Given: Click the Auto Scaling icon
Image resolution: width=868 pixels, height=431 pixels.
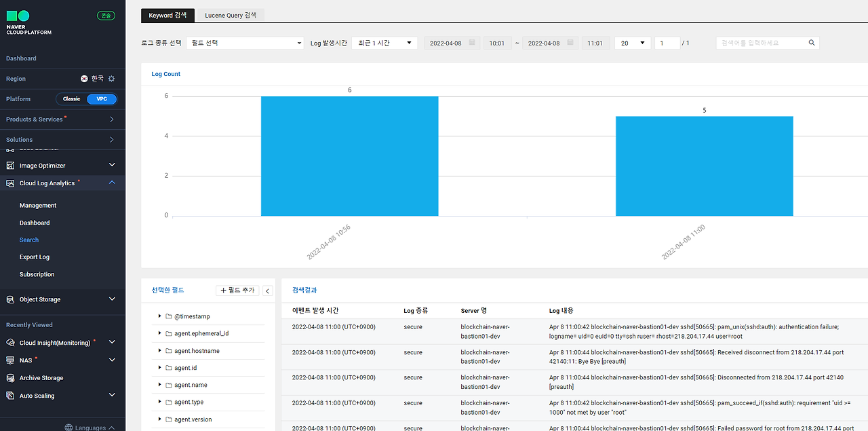Looking at the screenshot, I should [10, 396].
